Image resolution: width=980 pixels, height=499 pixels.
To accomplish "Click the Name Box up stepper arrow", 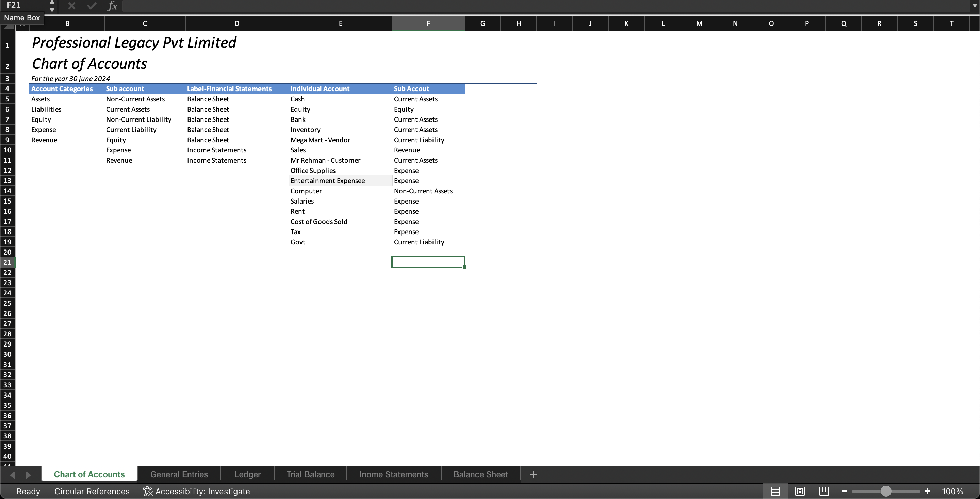I will coord(52,2).
